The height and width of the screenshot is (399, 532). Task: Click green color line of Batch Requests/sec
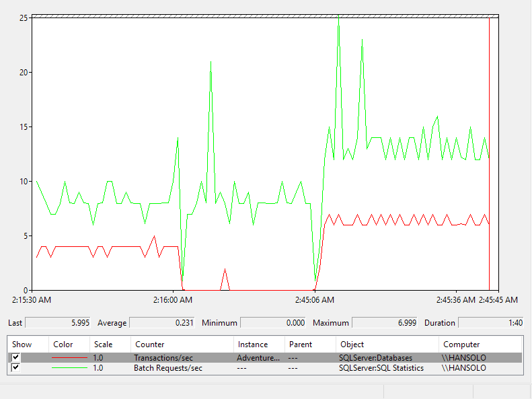(69, 368)
